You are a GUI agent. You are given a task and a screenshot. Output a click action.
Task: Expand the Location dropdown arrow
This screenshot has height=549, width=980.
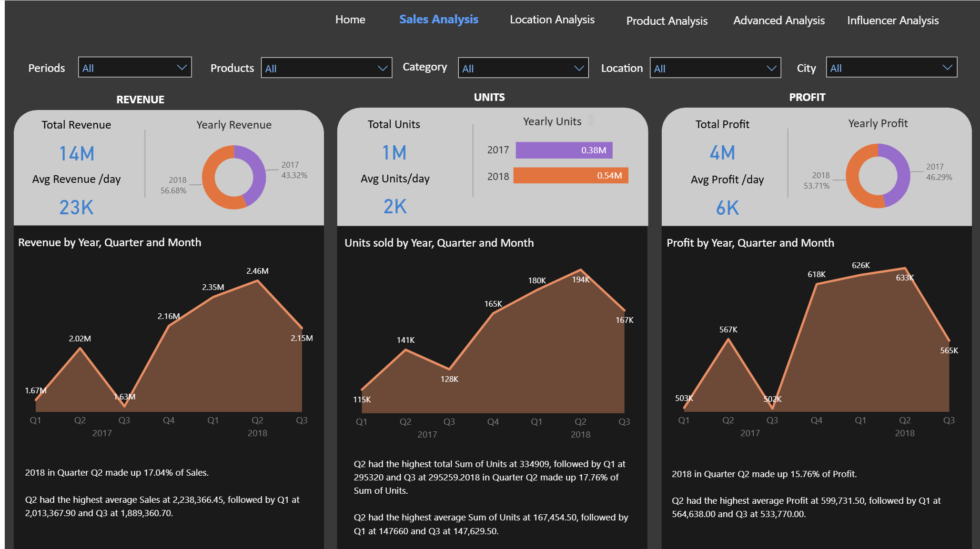[x=771, y=68]
